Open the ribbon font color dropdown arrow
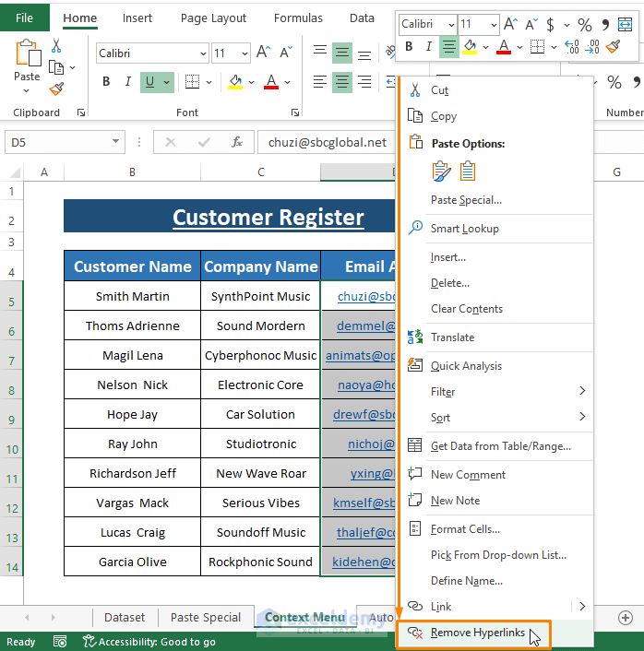This screenshot has height=651, width=644. point(287,82)
